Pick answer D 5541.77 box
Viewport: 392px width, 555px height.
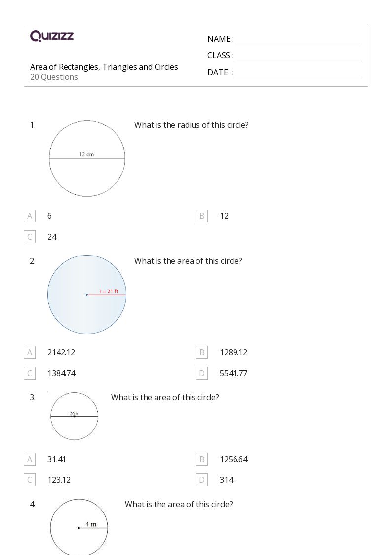202,373
